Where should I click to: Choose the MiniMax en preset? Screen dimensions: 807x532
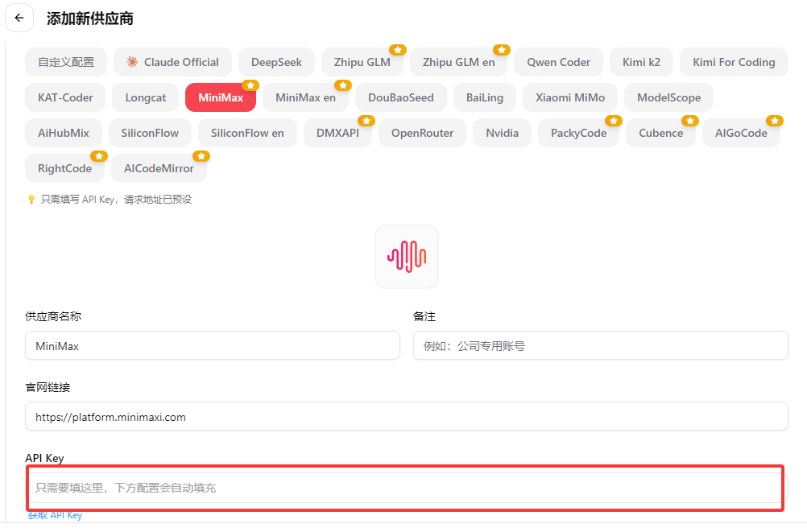(306, 97)
